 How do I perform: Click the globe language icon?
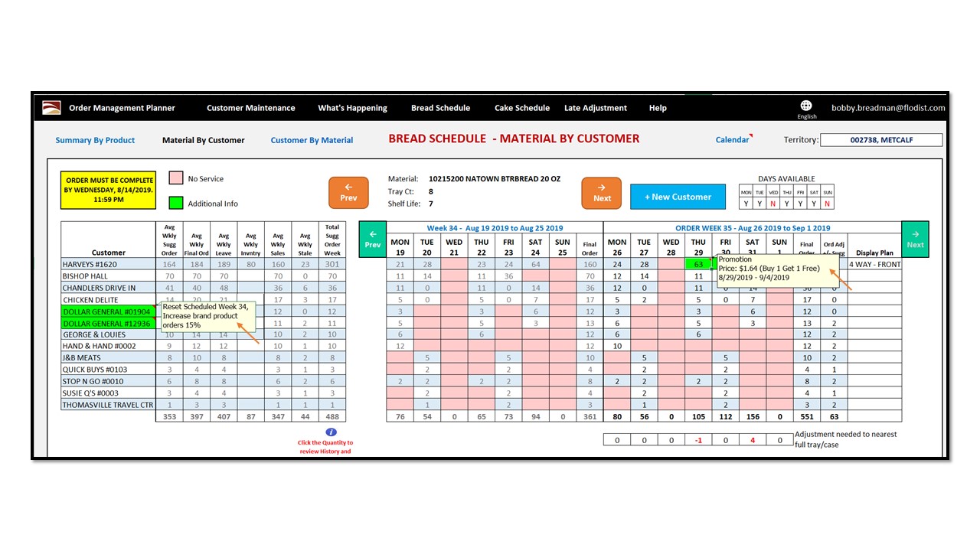(806, 106)
